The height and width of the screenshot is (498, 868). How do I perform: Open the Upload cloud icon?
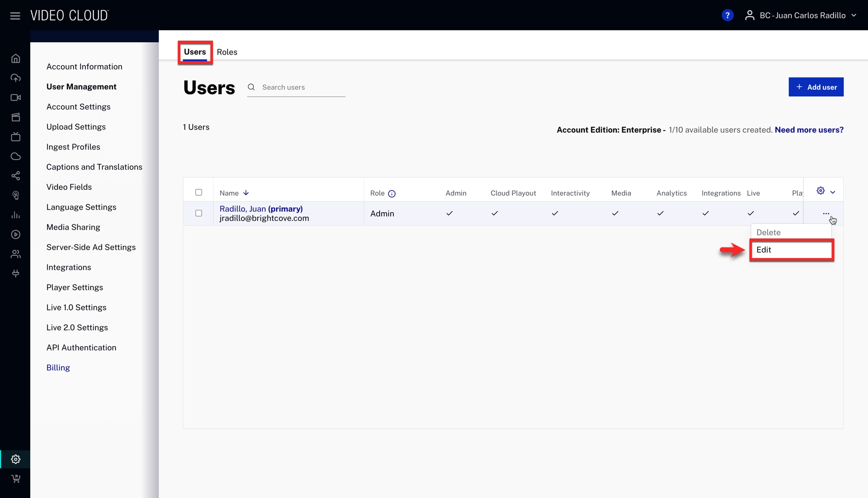pos(16,78)
